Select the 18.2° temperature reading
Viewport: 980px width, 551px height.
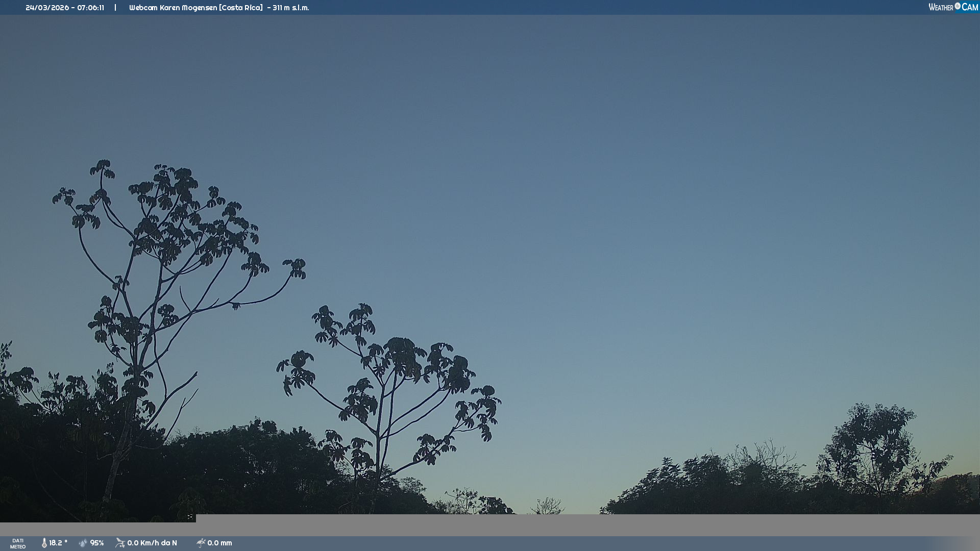[x=58, y=543]
